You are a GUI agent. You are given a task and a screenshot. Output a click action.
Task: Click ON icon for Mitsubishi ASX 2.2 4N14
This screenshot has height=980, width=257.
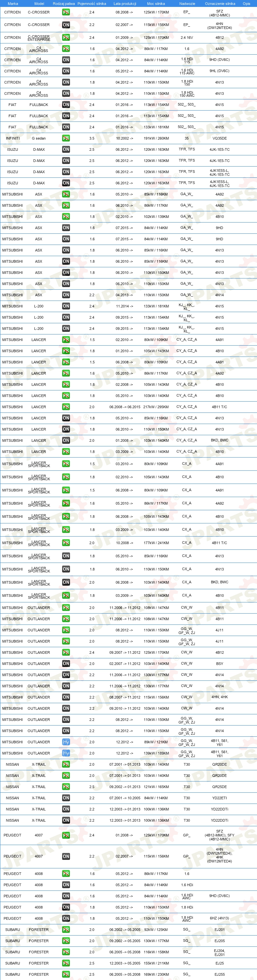66,295
